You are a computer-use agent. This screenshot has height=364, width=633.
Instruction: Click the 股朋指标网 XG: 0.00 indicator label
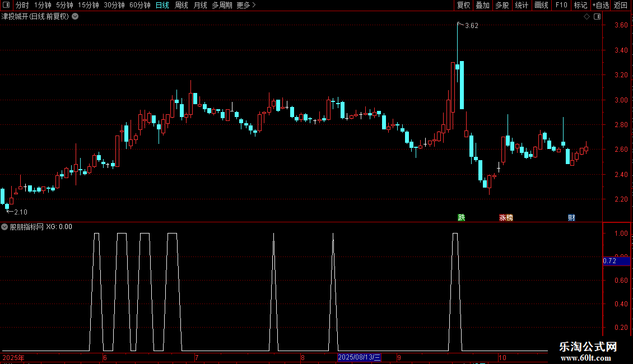click(41, 227)
